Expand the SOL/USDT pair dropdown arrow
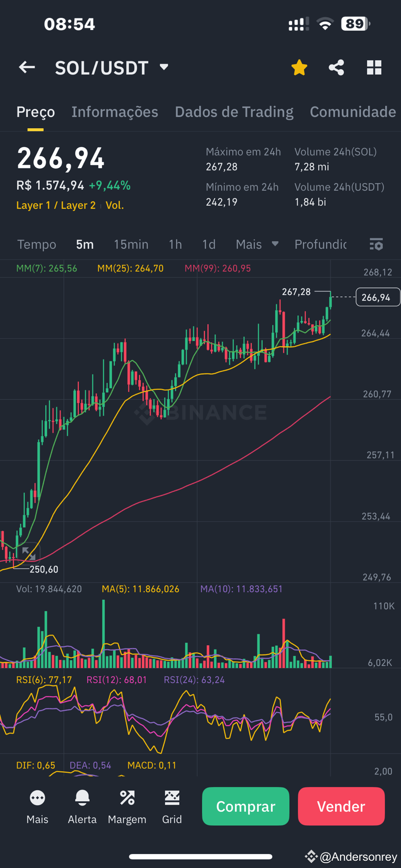The height and width of the screenshot is (868, 401). coord(164,67)
